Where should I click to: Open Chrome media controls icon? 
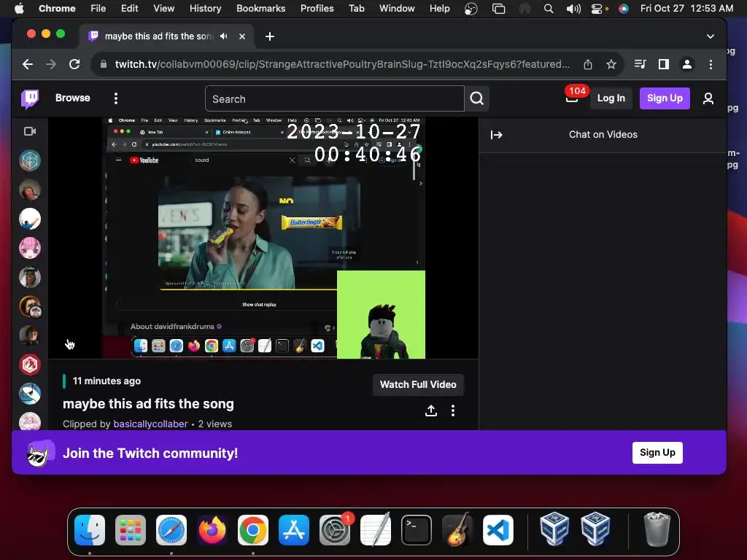[640, 64]
